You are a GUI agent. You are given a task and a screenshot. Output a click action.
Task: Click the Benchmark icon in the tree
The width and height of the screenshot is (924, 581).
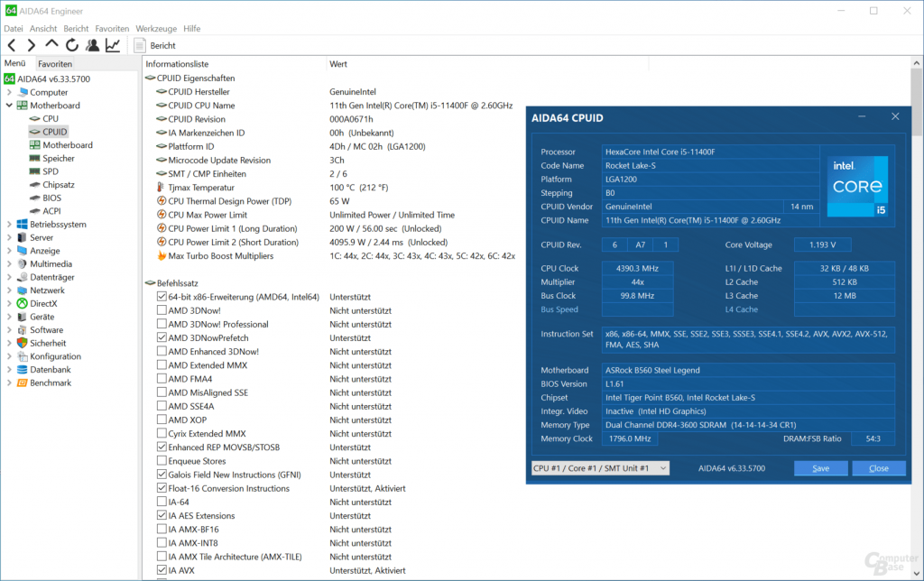tap(23, 383)
